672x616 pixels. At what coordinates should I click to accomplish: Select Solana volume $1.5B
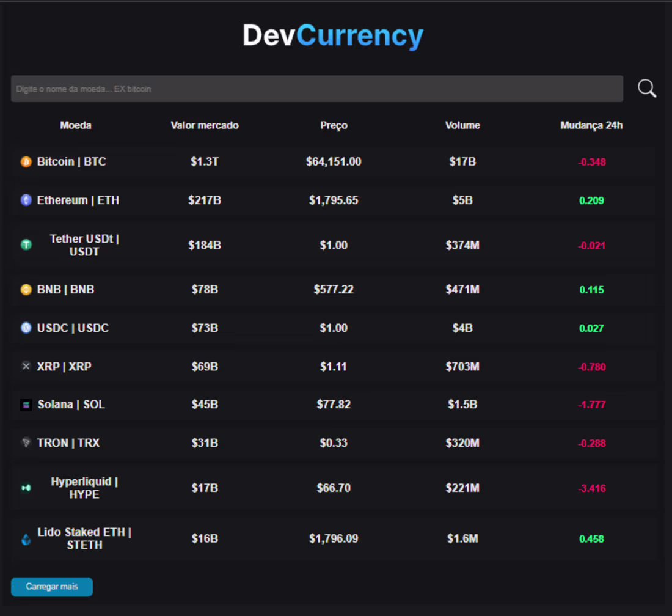(462, 404)
